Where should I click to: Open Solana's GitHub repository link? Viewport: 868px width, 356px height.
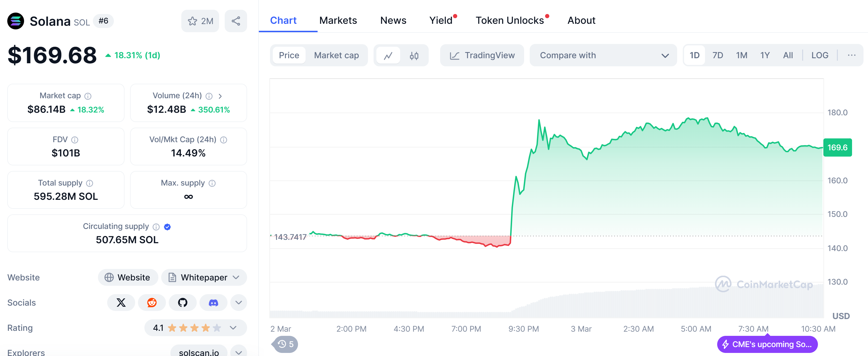pyautogui.click(x=183, y=302)
